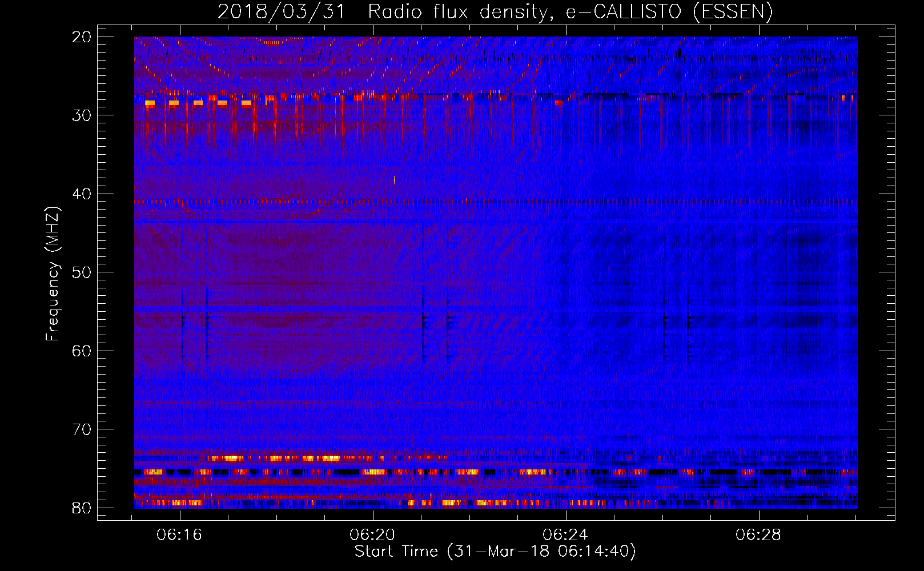924x571 pixels.
Task: Click the plot title '2018/03/31 Radio flux density'
Action: (495, 12)
